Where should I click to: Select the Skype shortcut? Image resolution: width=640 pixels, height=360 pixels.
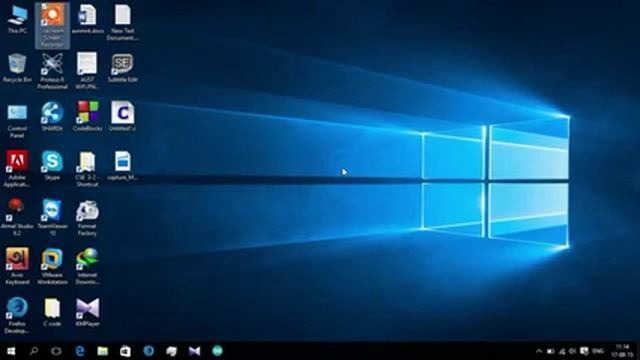click(52, 166)
